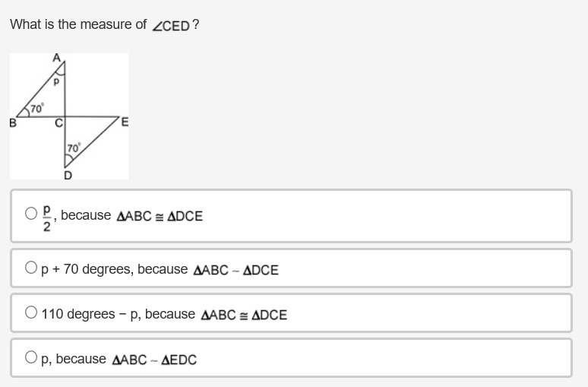Click vertex label A in the diagram
This screenshot has height=387, width=588.
point(57,58)
